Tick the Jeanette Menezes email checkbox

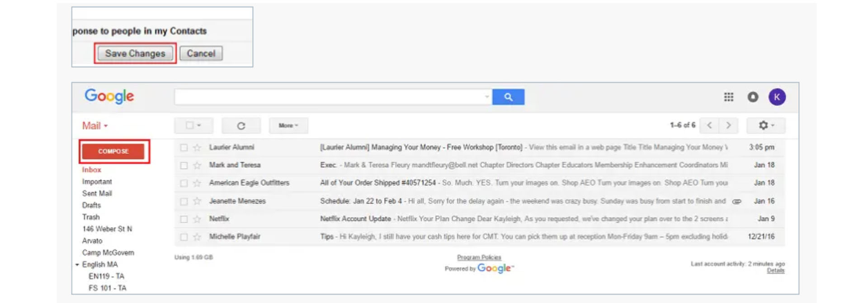pyautogui.click(x=184, y=201)
